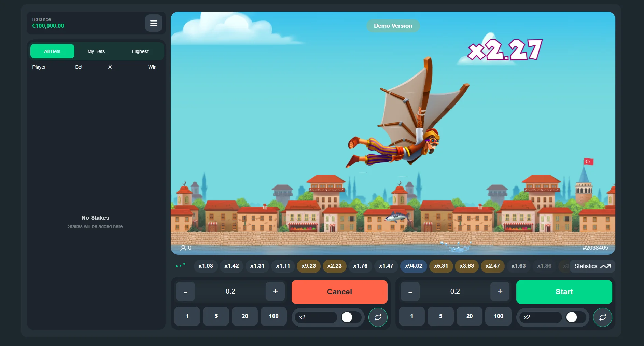
Task: Click the x1.76 history multiplier
Action: [x=361, y=266]
